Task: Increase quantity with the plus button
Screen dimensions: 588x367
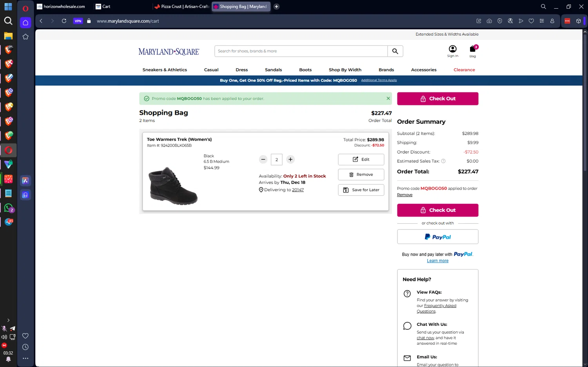Action: pos(290,159)
